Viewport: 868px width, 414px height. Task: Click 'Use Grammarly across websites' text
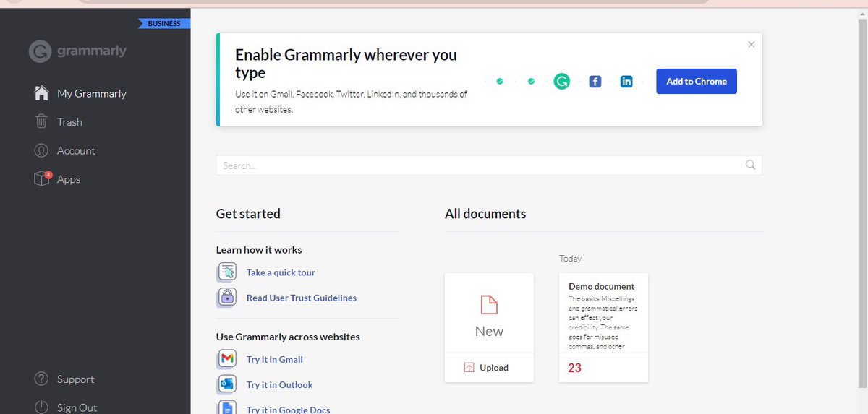coord(288,337)
